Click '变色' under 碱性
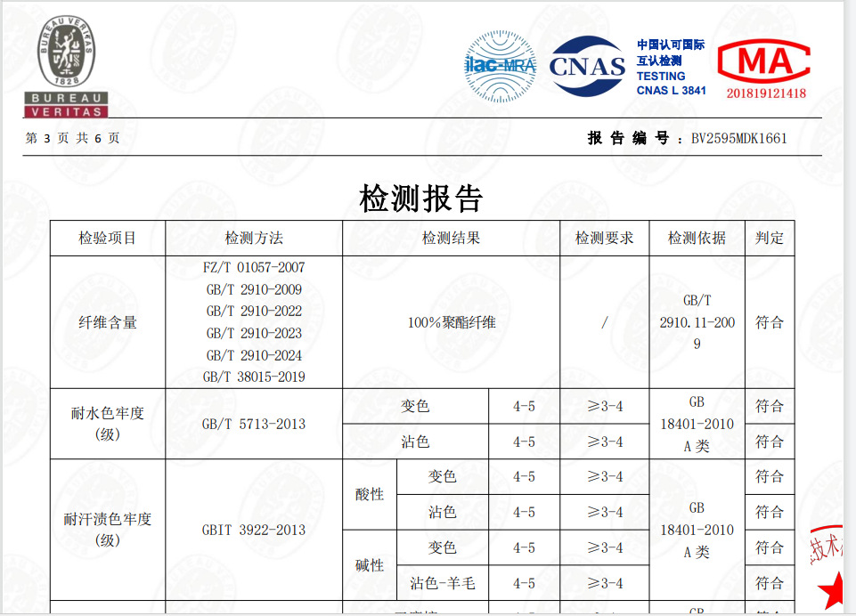Viewport: 856px width, 616px height. 442,547
